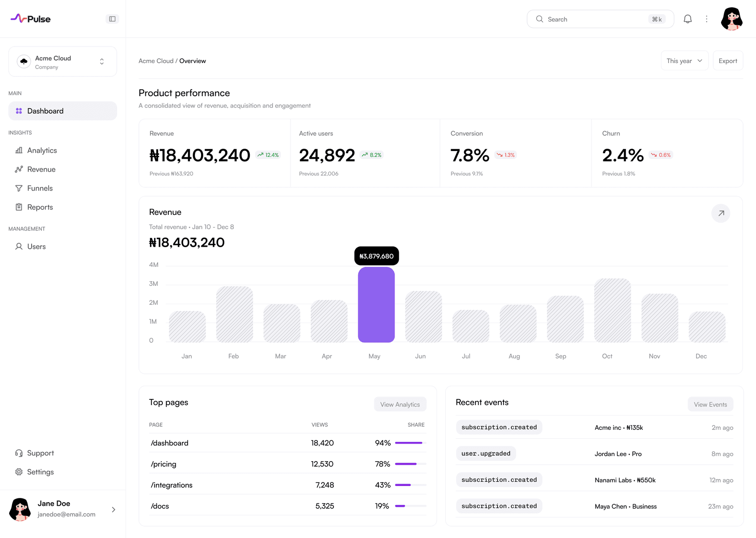Viewport: 756px width, 538px height.
Task: Click the Dashboard grid icon
Action: [x=19, y=111]
